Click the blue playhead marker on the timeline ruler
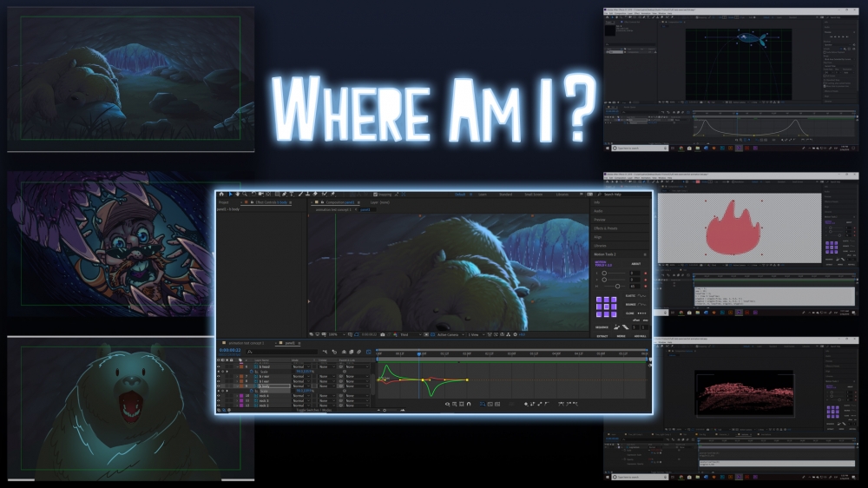The image size is (868, 488). pyautogui.click(x=419, y=354)
